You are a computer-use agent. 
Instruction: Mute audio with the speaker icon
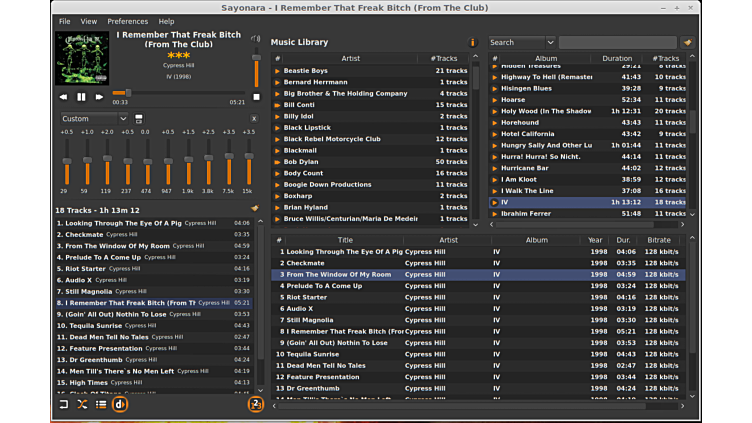[256, 40]
